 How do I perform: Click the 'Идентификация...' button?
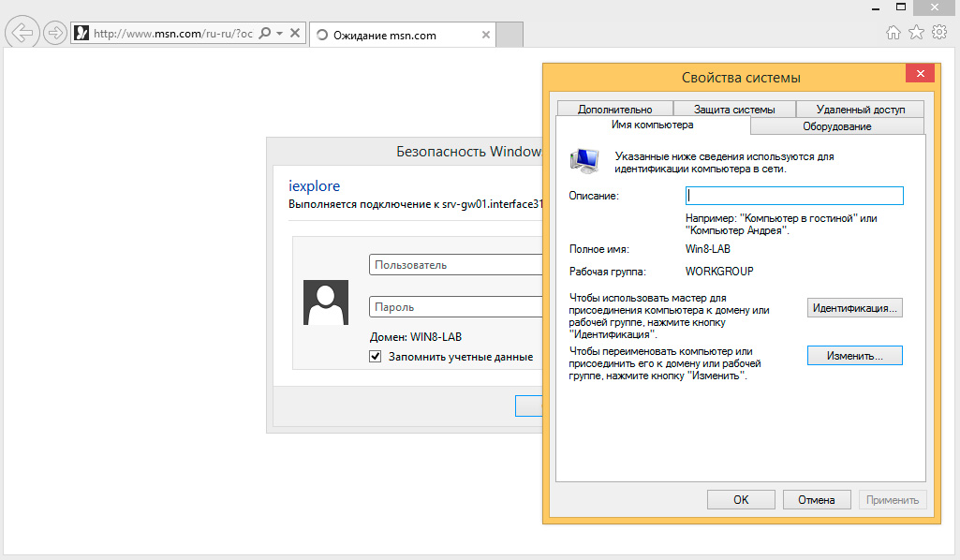tap(855, 308)
